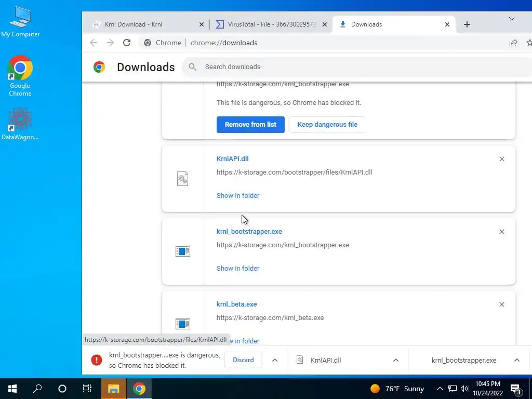The width and height of the screenshot is (532, 399).
Task: Remove krnl_bootstrapper.exe entry from list
Action: coord(501,232)
